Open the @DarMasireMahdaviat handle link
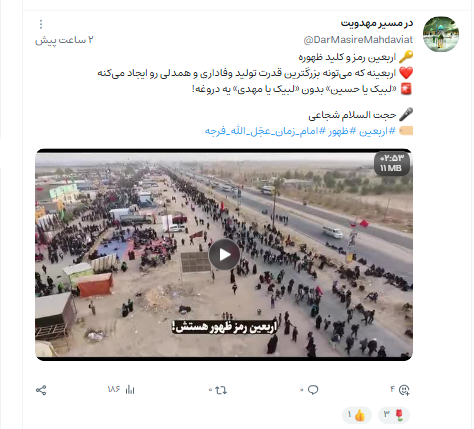Screen dimensions: 474x429 358,40
